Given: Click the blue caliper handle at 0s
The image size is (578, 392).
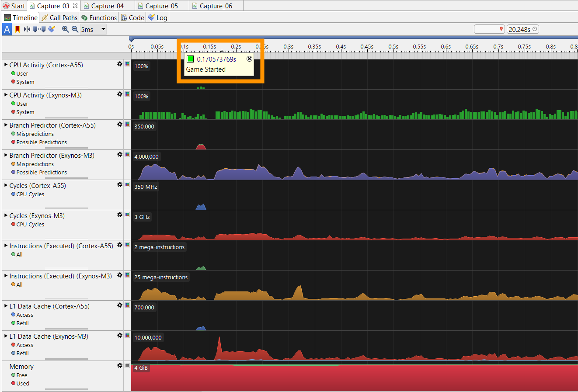Looking at the screenshot, I should tap(131, 39).
